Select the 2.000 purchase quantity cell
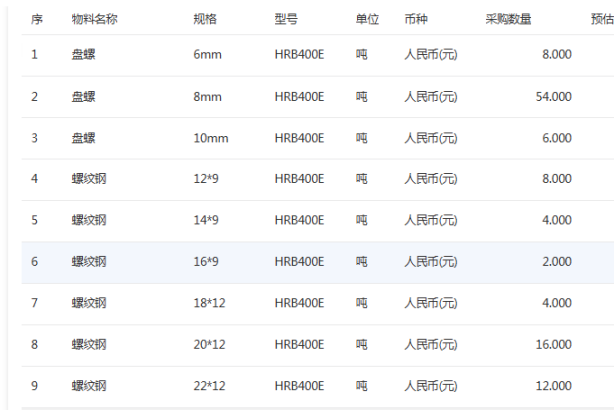 pos(557,262)
